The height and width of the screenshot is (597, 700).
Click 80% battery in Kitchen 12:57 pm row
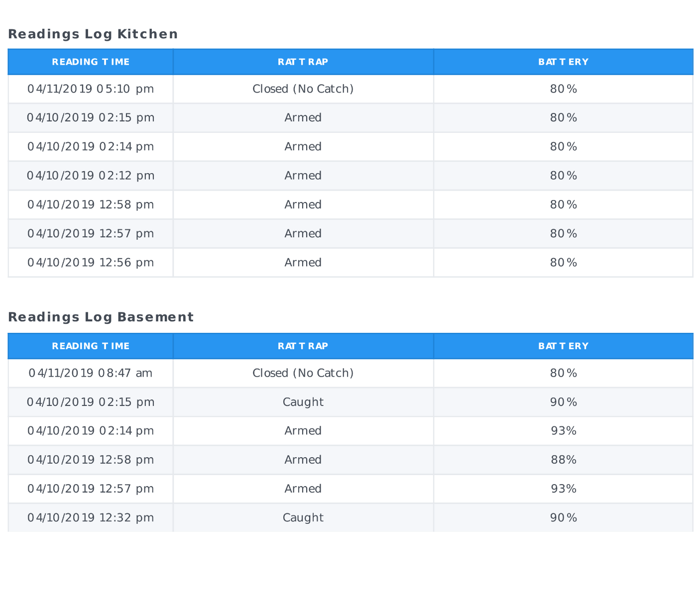coord(563,234)
